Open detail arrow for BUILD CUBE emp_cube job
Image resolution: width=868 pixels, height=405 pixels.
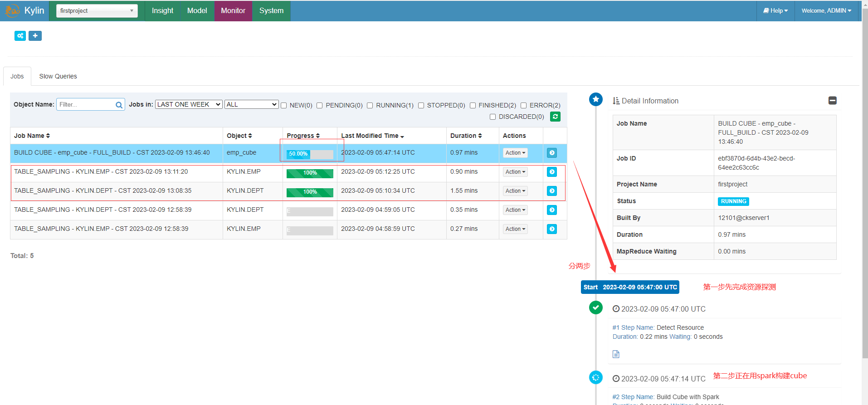[552, 153]
